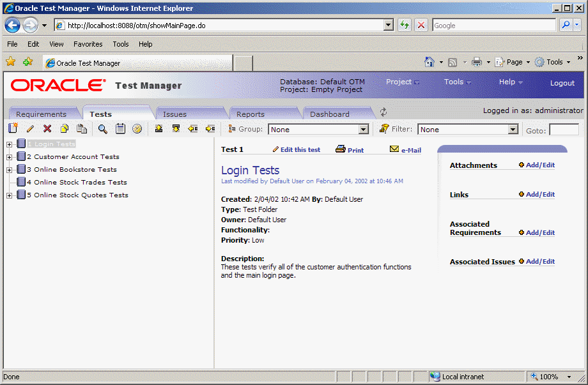Screen dimensions: 588x385
Task: Click the Filter funnel icon
Action: tap(384, 128)
